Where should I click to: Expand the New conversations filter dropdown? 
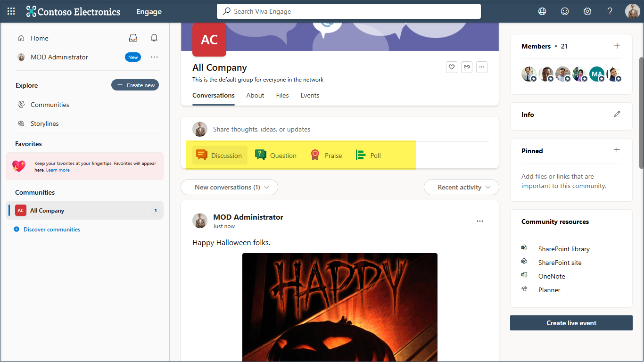pyautogui.click(x=230, y=187)
